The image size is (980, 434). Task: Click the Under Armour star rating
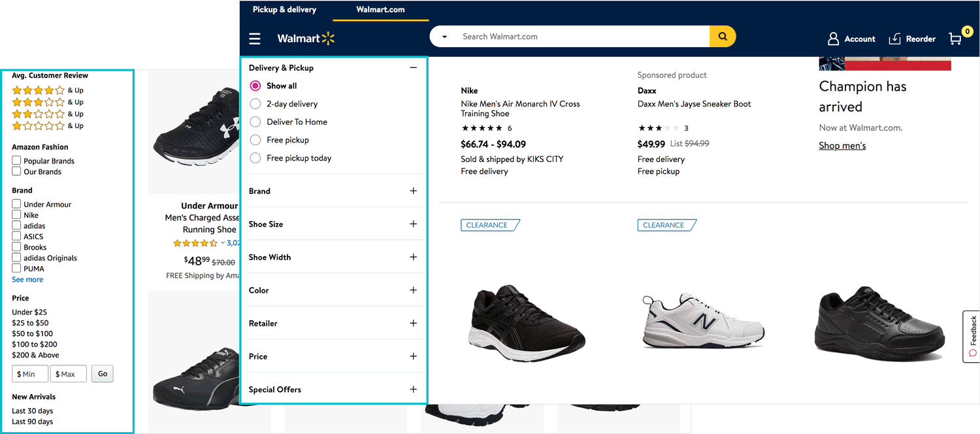point(195,243)
